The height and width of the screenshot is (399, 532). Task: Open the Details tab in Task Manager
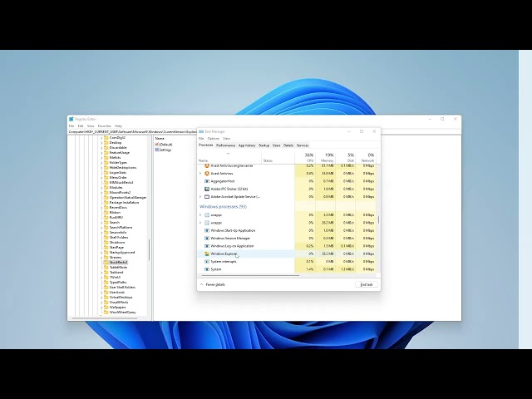click(288, 145)
